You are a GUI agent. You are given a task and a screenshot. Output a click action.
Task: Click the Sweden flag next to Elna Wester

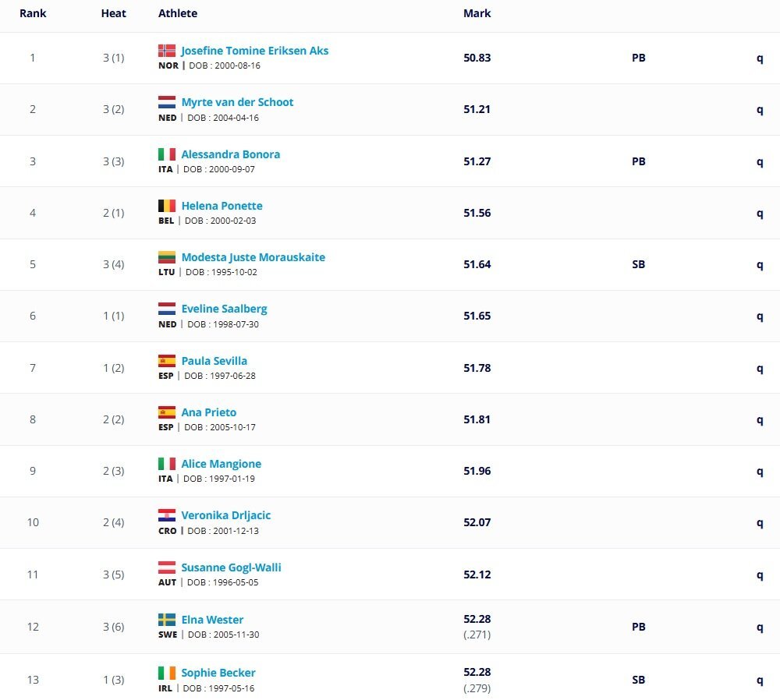click(167, 620)
